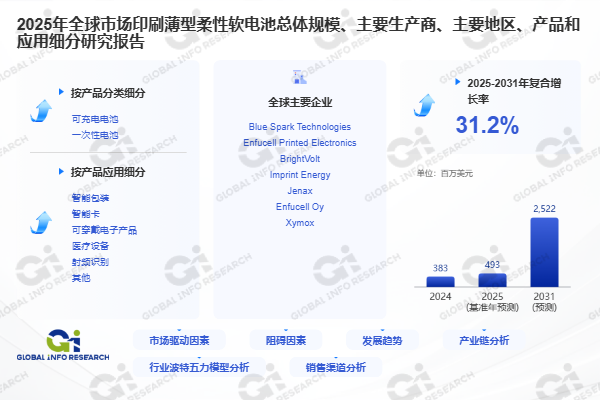Click the 可充电电池 product type
600x400 pixels.
[x=95, y=119]
